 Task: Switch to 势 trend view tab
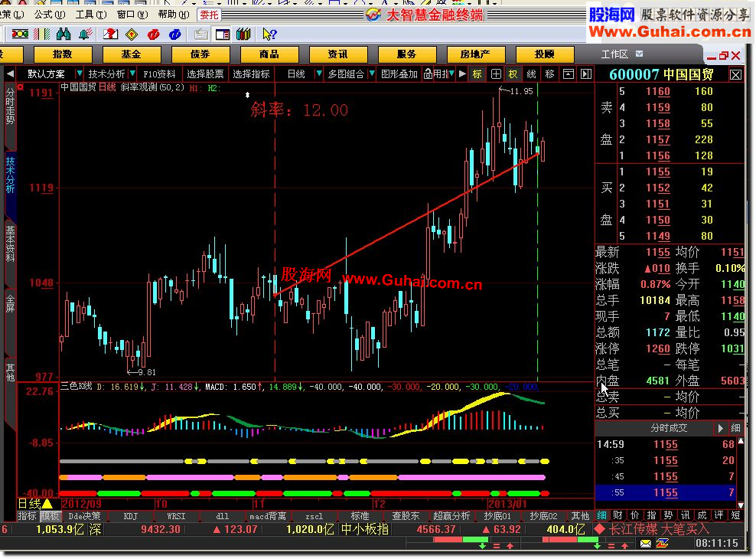(668, 515)
